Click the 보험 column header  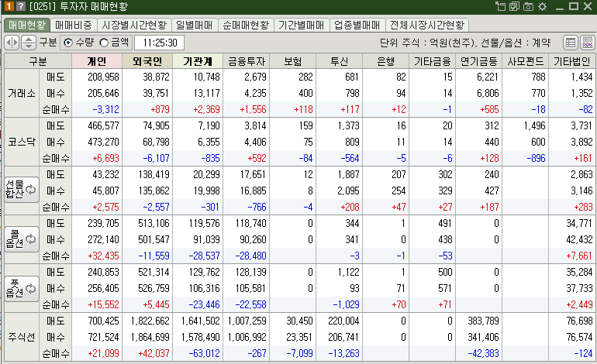[x=293, y=61]
